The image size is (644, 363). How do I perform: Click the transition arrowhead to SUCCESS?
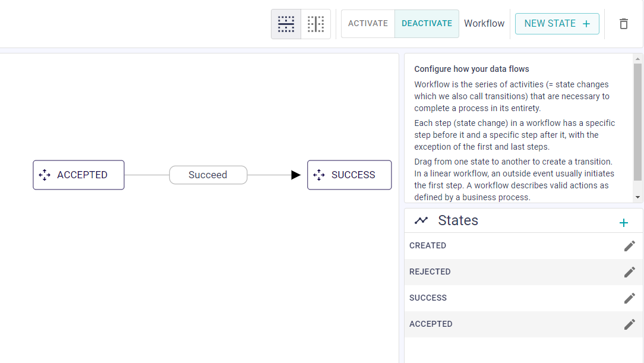point(296,175)
